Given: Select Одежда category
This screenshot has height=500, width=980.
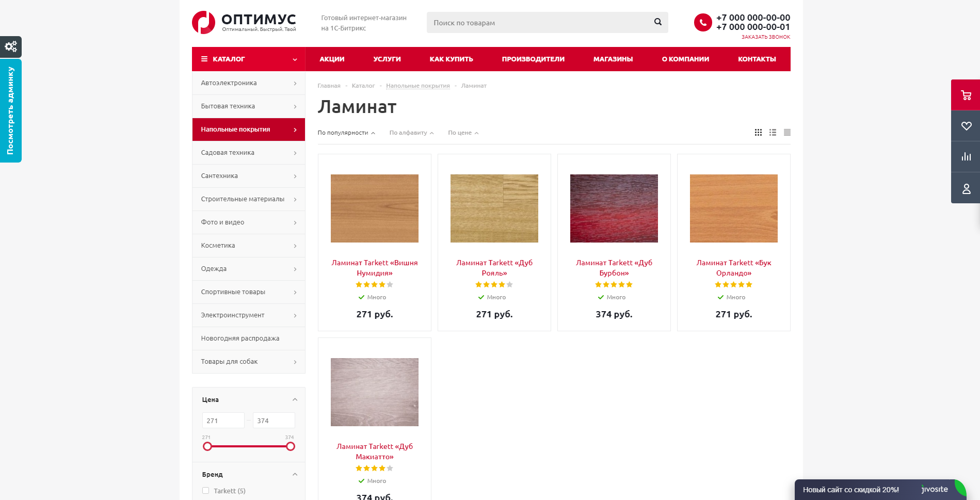Looking at the screenshot, I should (x=249, y=269).
